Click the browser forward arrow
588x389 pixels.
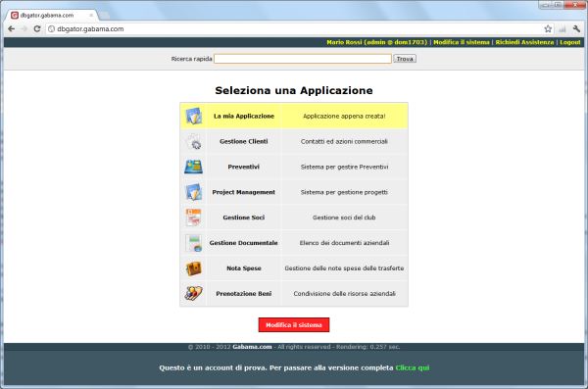coord(24,28)
